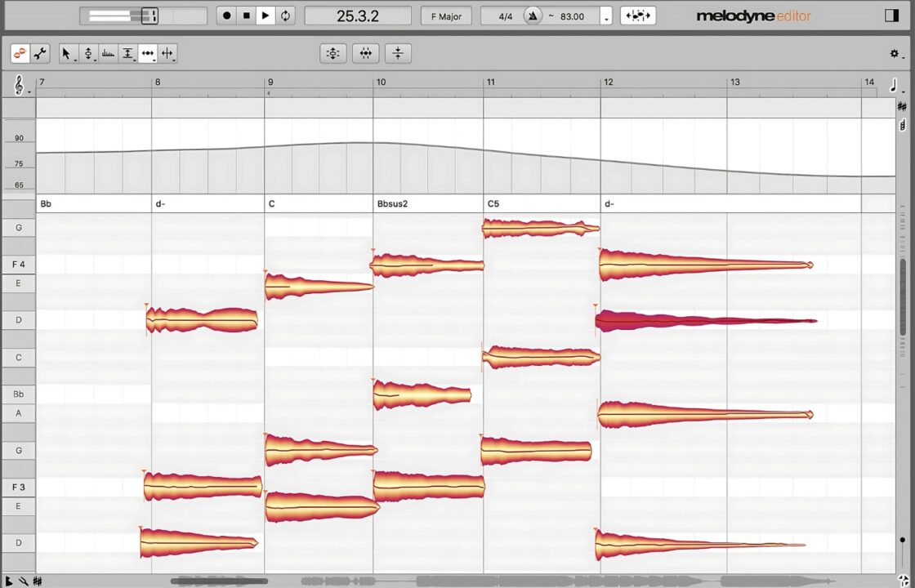Click the 83.00 tempo value
The width and height of the screenshot is (915, 588).
tap(572, 16)
